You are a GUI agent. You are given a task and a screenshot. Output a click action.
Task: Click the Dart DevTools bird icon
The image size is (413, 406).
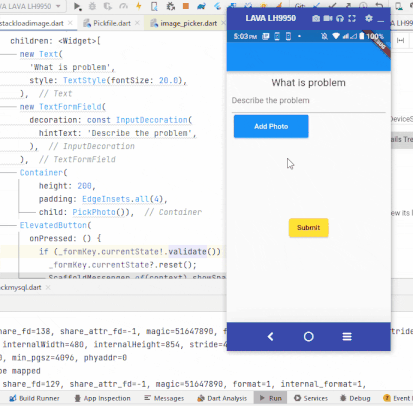201,6
